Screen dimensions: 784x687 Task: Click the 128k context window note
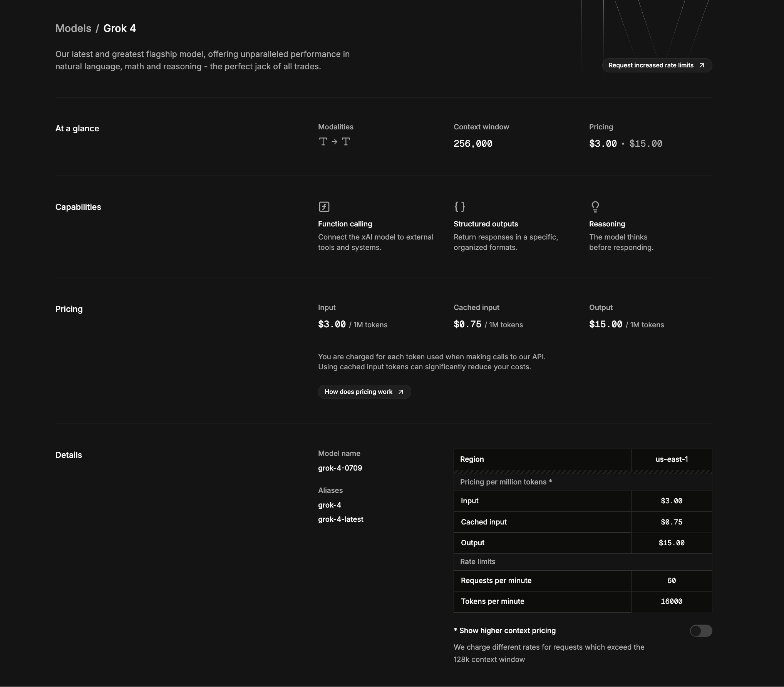click(549, 653)
